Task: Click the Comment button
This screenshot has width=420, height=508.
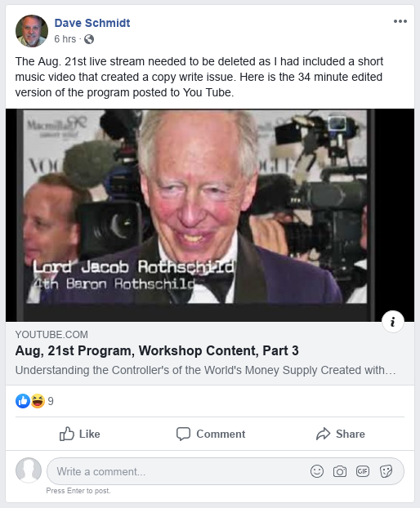Action: click(211, 434)
